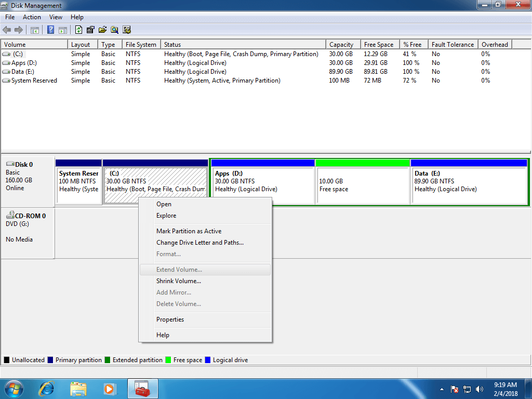Open the View menu
This screenshot has width=532, height=399.
tap(56, 17)
